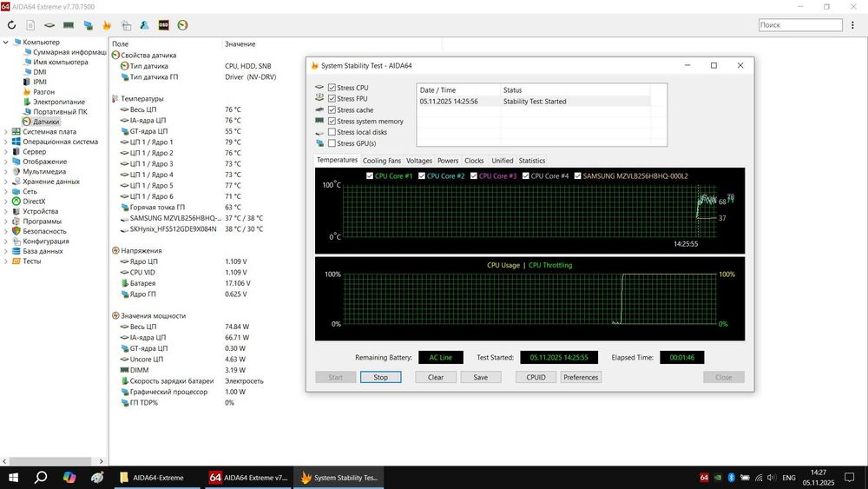Viewport: 868px width, 489px height.
Task: Switch to the Unified tab
Action: click(x=502, y=161)
